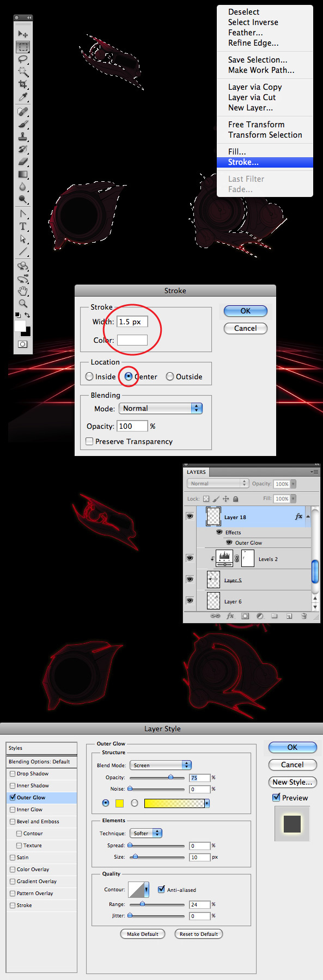Screen dimensions: 323x980
Task: Select the Type tool
Action: point(23,226)
